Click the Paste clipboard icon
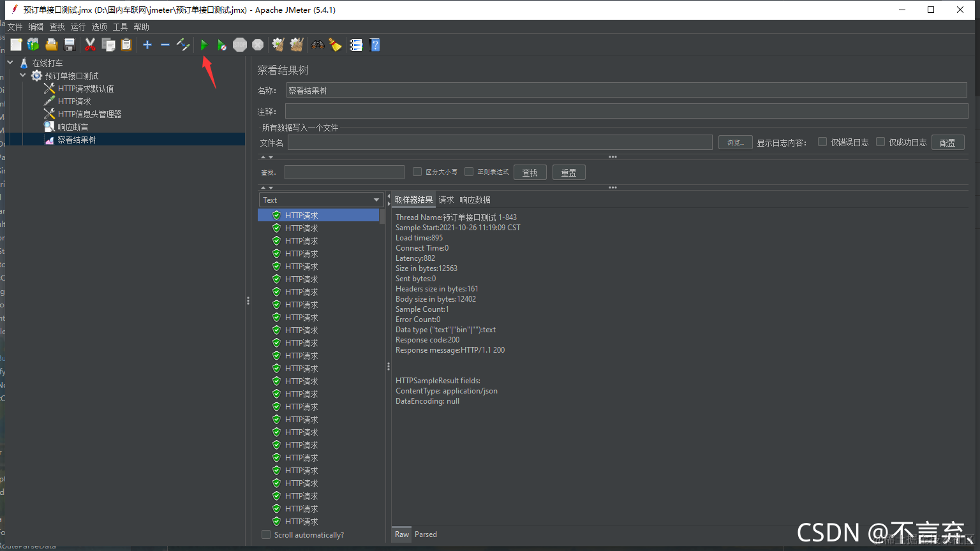The width and height of the screenshot is (980, 551). [x=126, y=45]
